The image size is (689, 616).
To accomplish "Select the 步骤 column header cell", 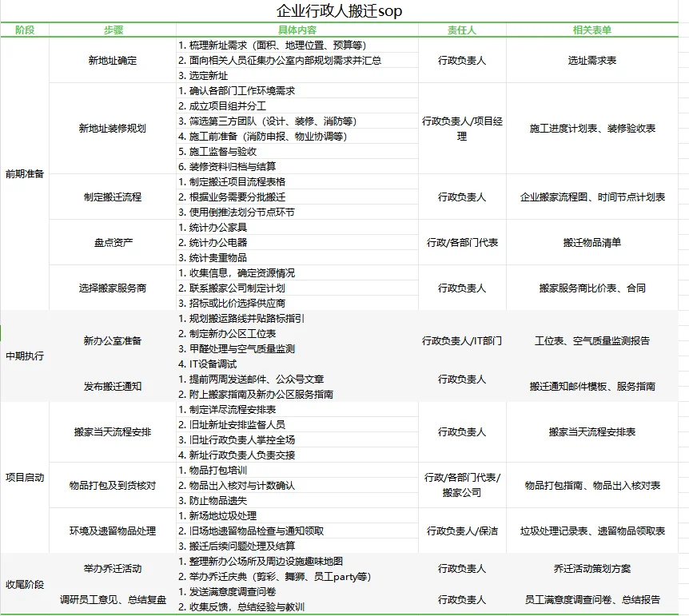I will click(x=114, y=30).
